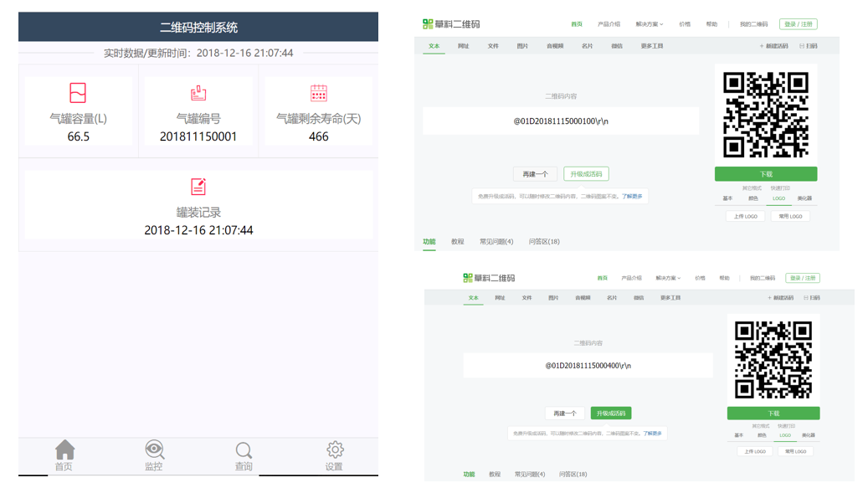Click 快速打印 below the 000400 download button
Screen dimensions: 868x488
click(x=786, y=426)
